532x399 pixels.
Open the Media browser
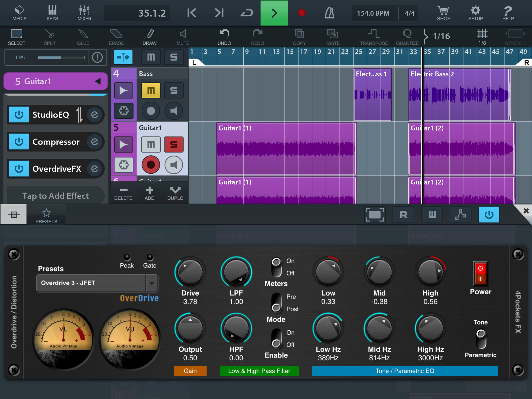tap(19, 13)
